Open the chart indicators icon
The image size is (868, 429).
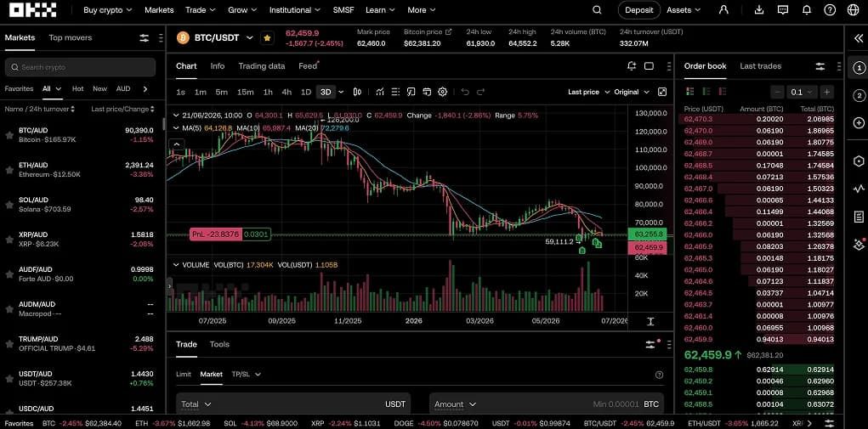coord(380,92)
